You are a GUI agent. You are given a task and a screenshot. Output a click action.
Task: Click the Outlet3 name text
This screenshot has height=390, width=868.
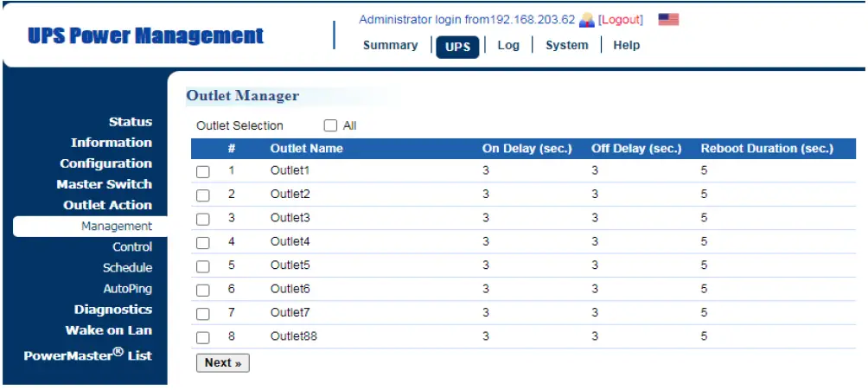[290, 218]
